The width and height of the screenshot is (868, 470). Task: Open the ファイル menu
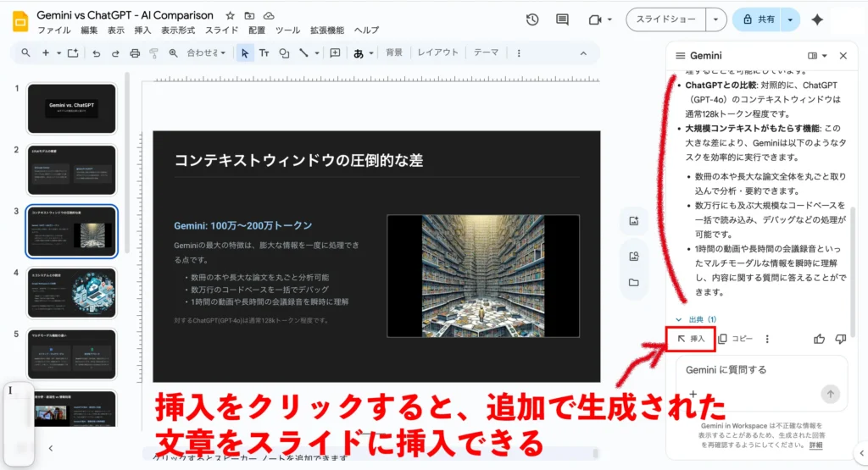53,30
